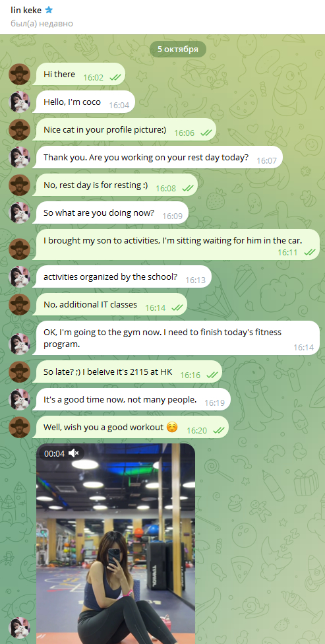Screen dimensions: 325x644
Task: Click the 'был(а) недавно' status text
Action: [x=42, y=23]
